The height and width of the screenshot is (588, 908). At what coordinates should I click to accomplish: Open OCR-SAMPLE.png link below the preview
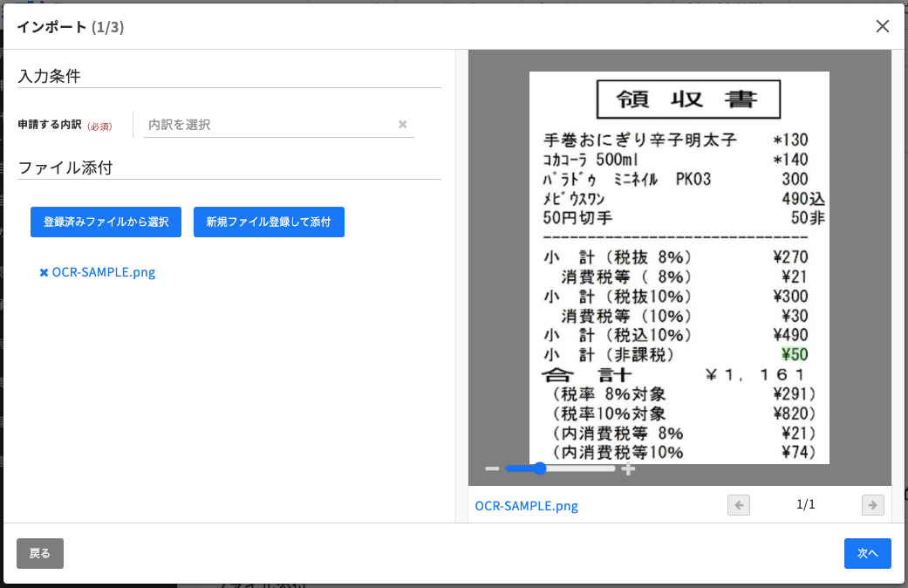point(526,506)
